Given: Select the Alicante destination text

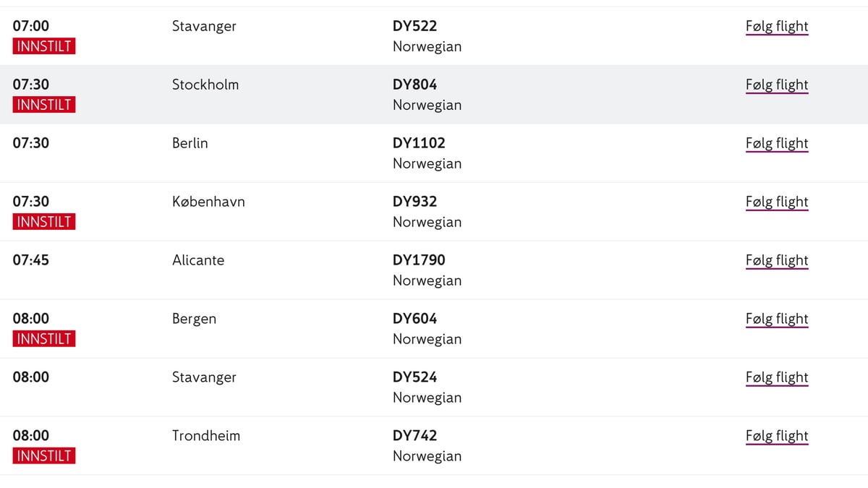Looking at the screenshot, I should [198, 260].
